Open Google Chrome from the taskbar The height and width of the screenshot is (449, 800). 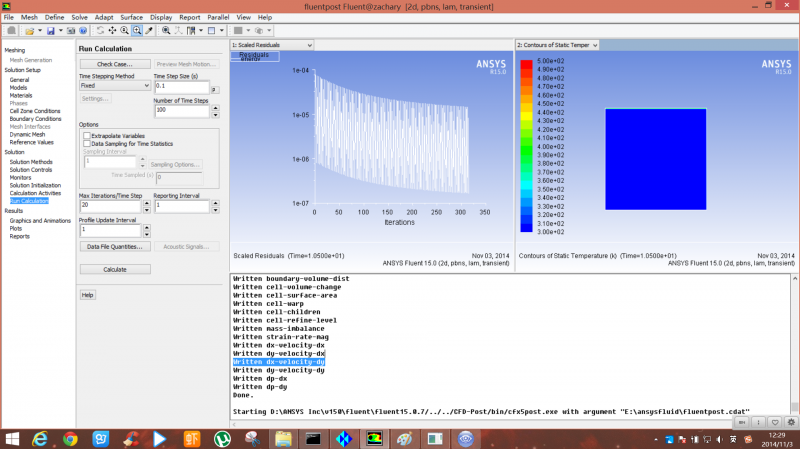(x=70, y=438)
